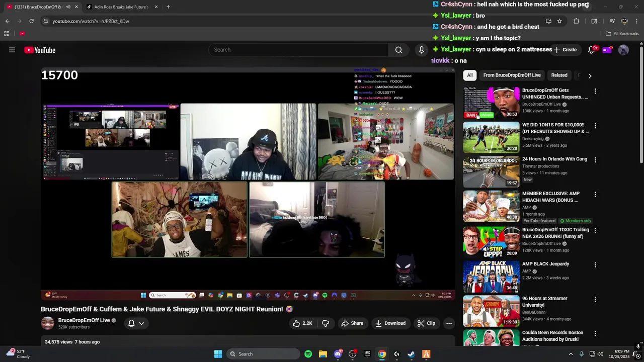
Task: Open BruceDropEmOff Gets UNHINGED Unban Requests thumbnail
Action: (491, 103)
